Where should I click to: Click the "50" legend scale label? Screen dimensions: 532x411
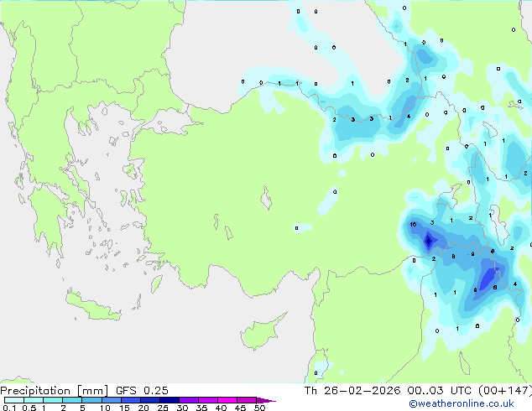pos(259,408)
